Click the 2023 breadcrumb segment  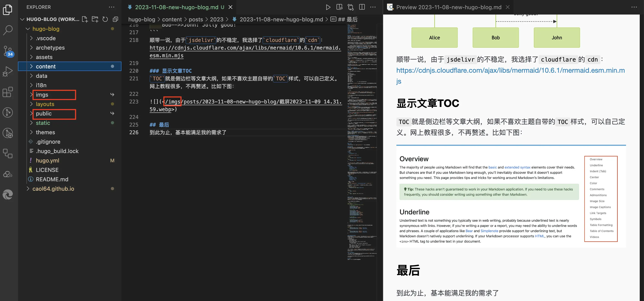[217, 19]
